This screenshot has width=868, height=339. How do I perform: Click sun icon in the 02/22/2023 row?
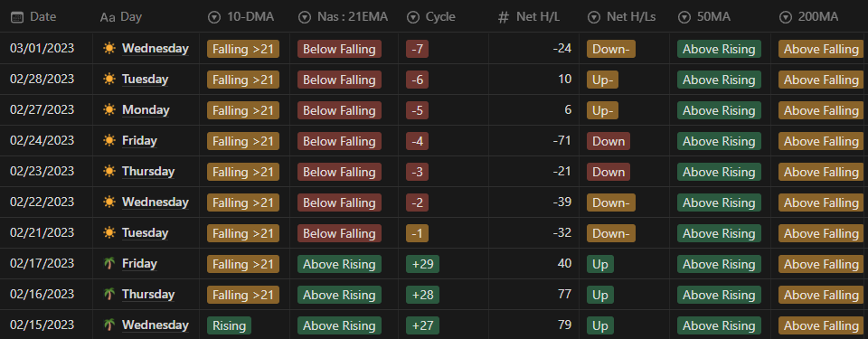tap(109, 202)
